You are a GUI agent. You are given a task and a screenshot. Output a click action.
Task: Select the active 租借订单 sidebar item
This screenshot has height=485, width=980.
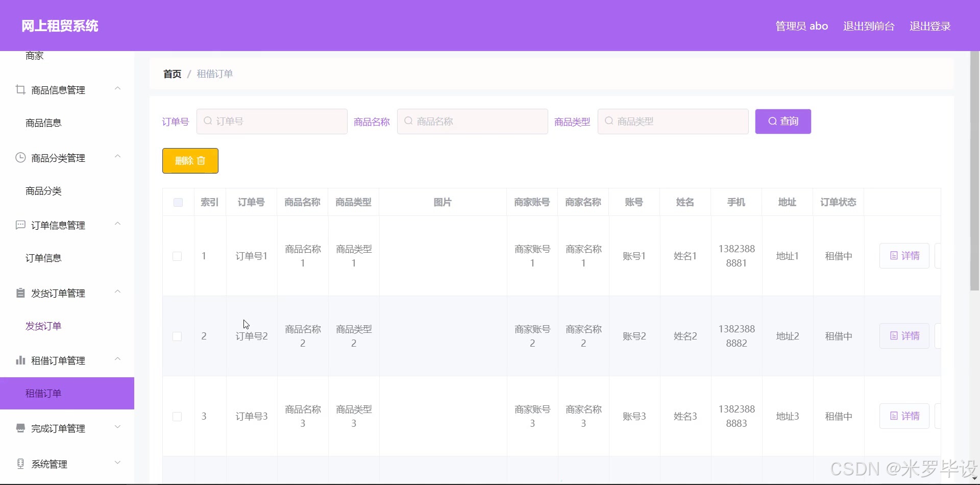click(x=67, y=394)
